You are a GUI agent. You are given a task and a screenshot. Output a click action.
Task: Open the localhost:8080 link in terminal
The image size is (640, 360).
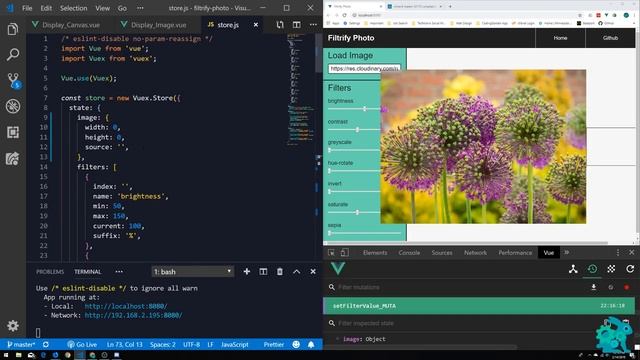coord(126,306)
